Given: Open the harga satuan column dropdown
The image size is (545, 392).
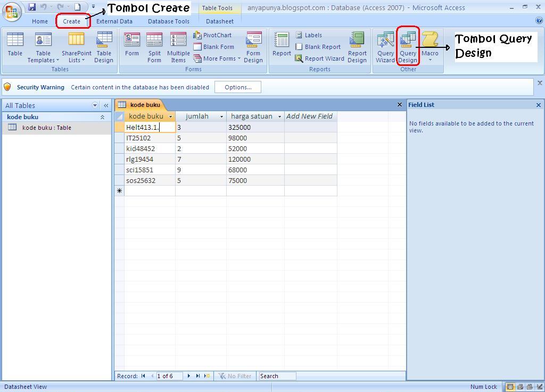Looking at the screenshot, I should [279, 116].
